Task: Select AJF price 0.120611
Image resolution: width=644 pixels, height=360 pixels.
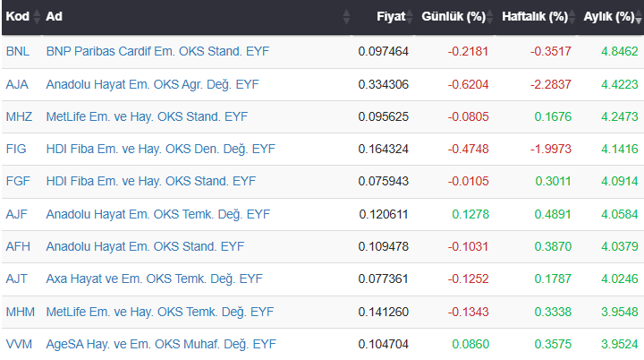Action: [x=384, y=214]
